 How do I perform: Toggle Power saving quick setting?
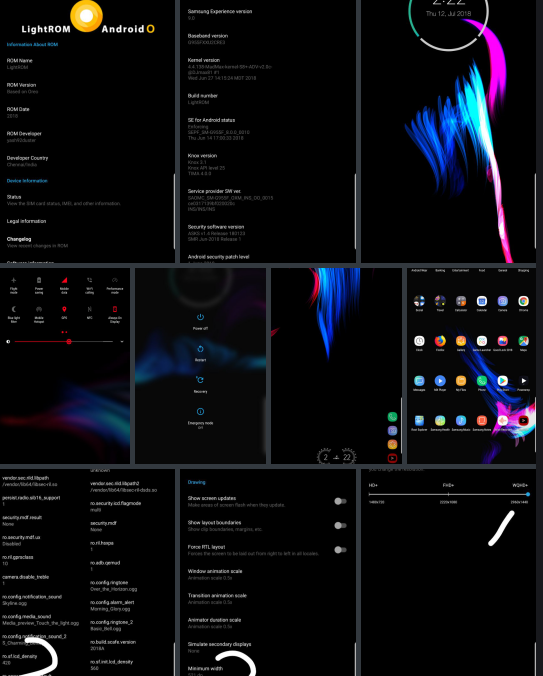tap(39, 285)
